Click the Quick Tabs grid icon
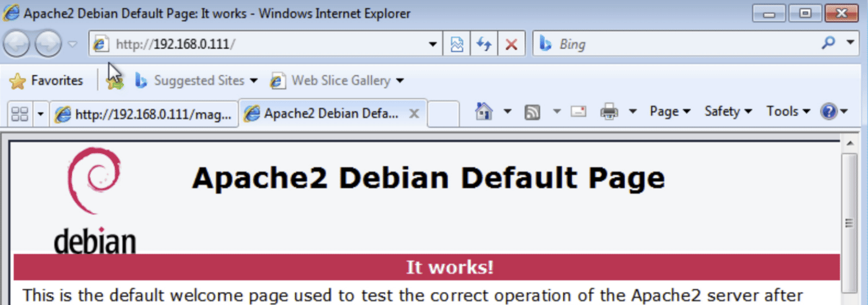The height and width of the screenshot is (305, 868). click(x=20, y=114)
